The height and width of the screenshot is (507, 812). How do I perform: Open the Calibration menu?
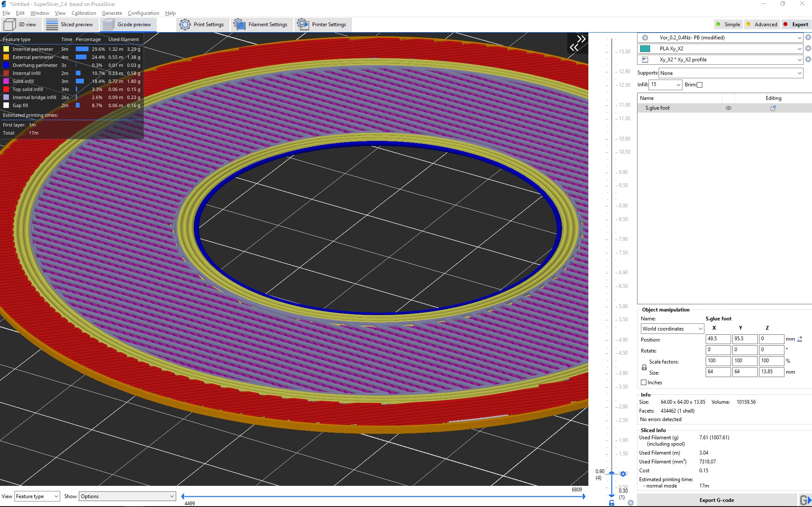[x=83, y=13]
